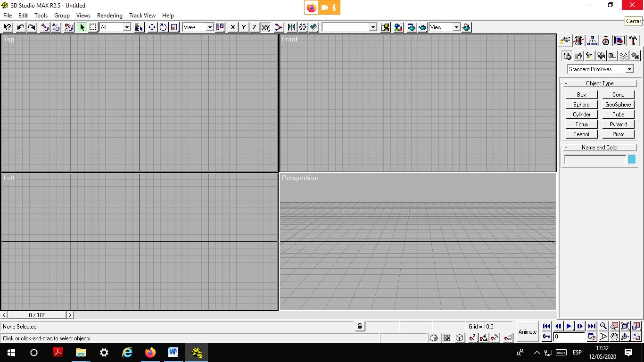
Task: Open the Rendering menu
Action: [109, 15]
